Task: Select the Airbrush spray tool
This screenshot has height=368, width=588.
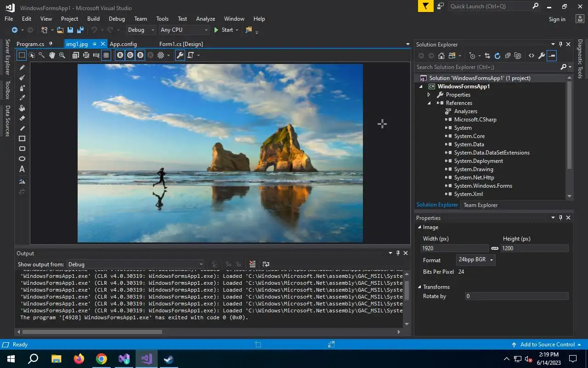Action: coord(22,88)
